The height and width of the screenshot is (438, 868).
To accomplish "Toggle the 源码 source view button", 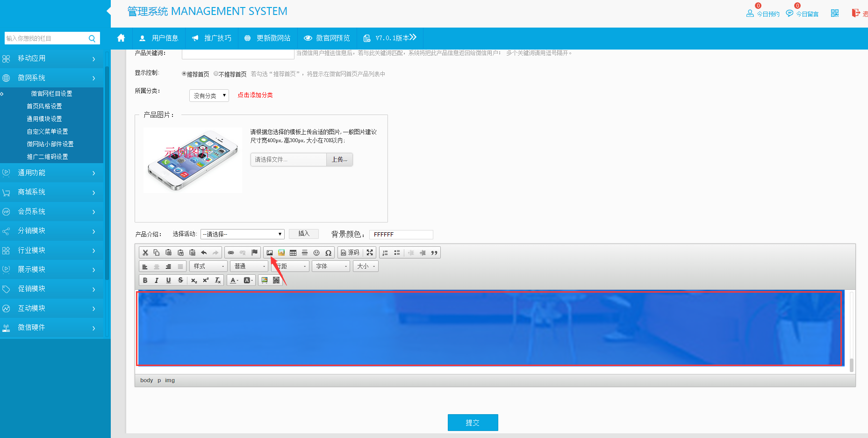I will point(350,253).
